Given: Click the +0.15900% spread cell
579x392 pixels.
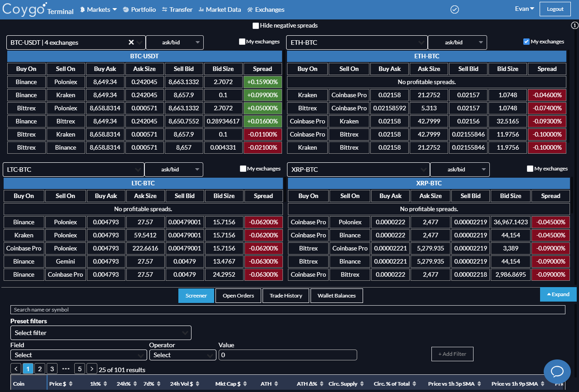Looking at the screenshot, I should click(263, 82).
